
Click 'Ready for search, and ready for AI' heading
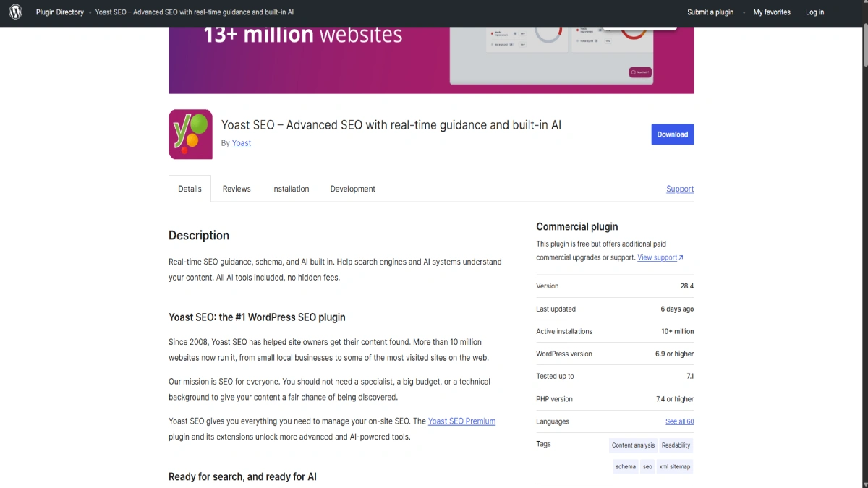pos(242,476)
